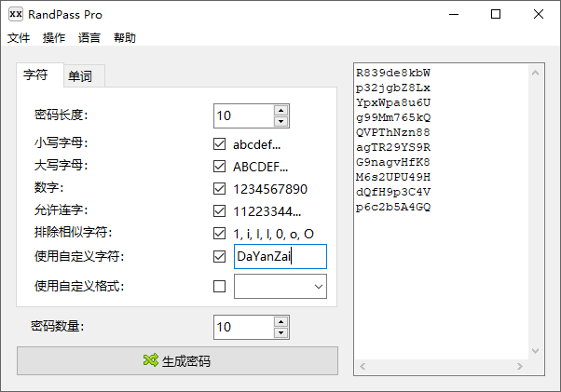The width and height of the screenshot is (561, 392).
Task: Toggle the 数字 1234567890 checkbox
Action: [x=219, y=189]
